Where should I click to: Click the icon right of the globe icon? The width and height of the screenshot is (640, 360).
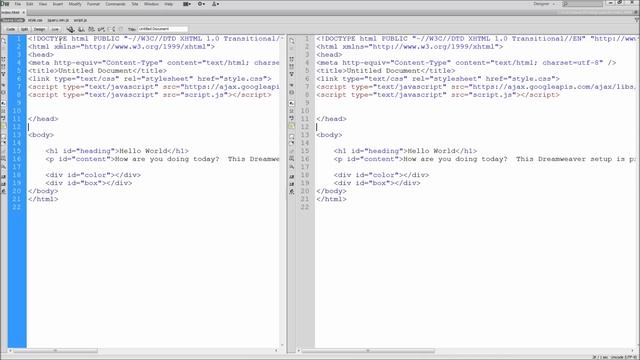[x=81, y=29]
